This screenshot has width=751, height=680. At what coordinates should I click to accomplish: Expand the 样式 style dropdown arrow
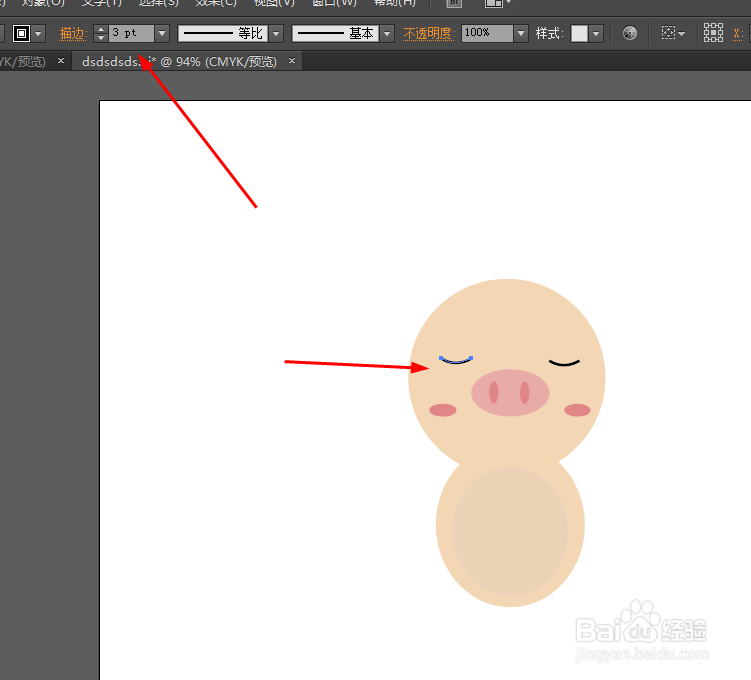(596, 34)
